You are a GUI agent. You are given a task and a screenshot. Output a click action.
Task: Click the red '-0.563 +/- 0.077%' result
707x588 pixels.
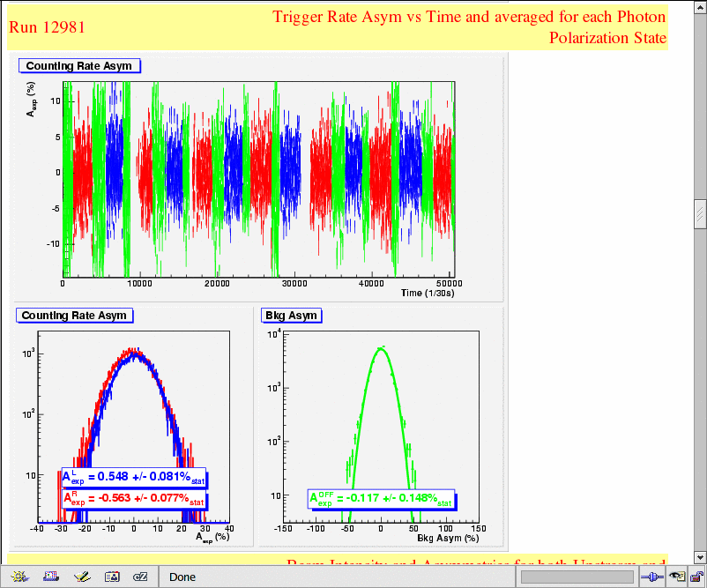click(133, 498)
